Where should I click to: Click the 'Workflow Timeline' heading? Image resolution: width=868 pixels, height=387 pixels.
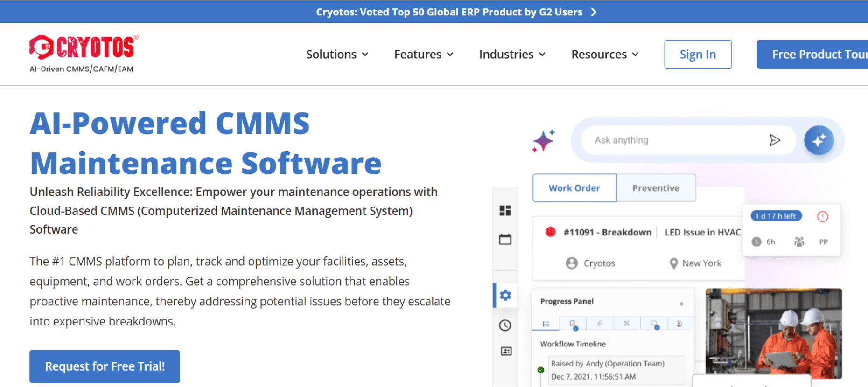(573, 344)
